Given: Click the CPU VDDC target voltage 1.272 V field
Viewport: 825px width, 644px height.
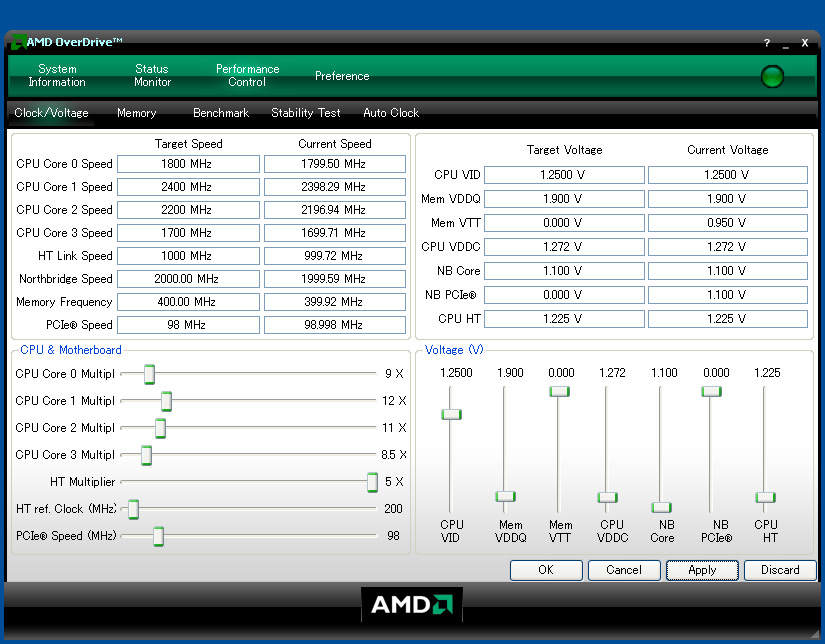Looking at the screenshot, I should coord(564,247).
